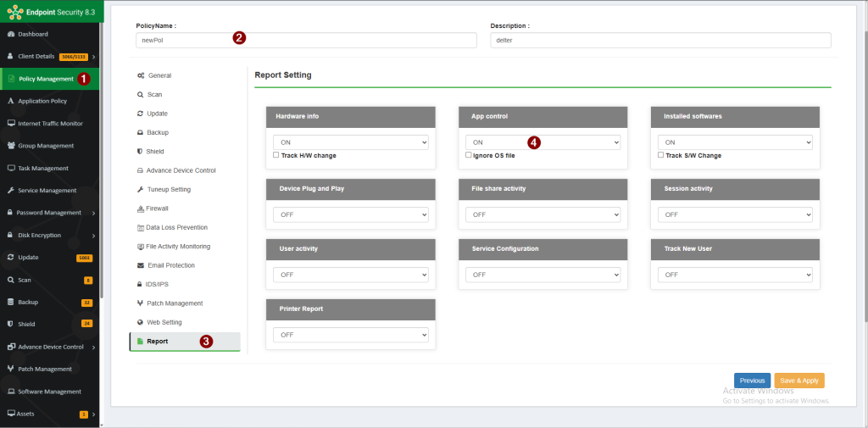Toggle the Track S/W Change checkbox
Viewport: 868px width, 428px height.
(661, 156)
